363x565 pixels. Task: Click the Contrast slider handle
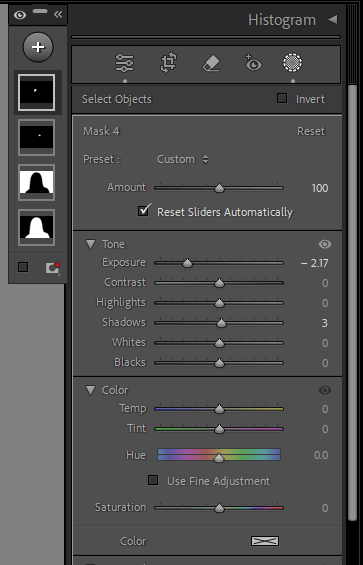219,284
